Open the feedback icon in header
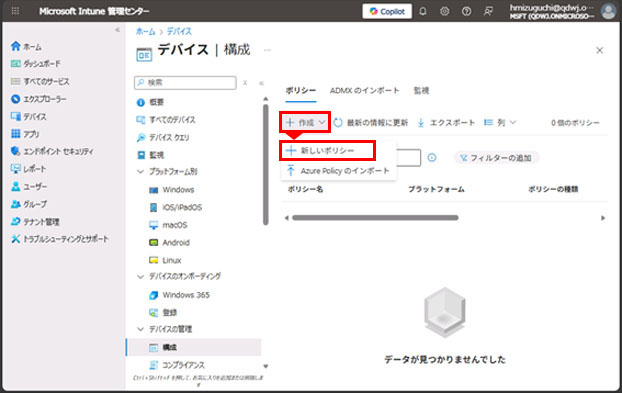Screen dimensions: 622x393 (x=488, y=12)
